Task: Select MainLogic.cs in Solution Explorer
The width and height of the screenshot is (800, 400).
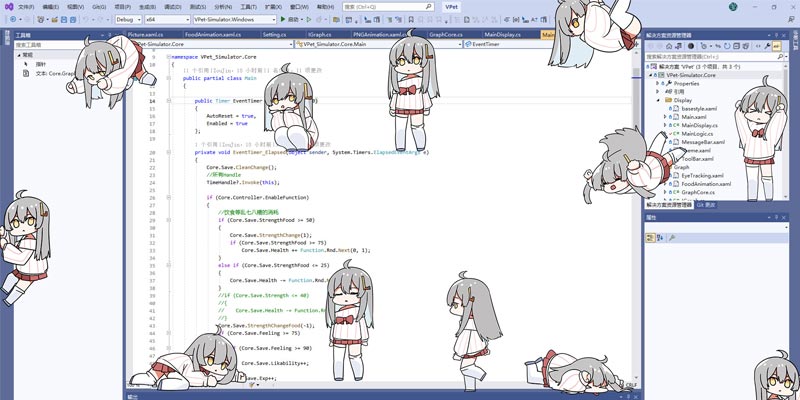Action: point(697,134)
